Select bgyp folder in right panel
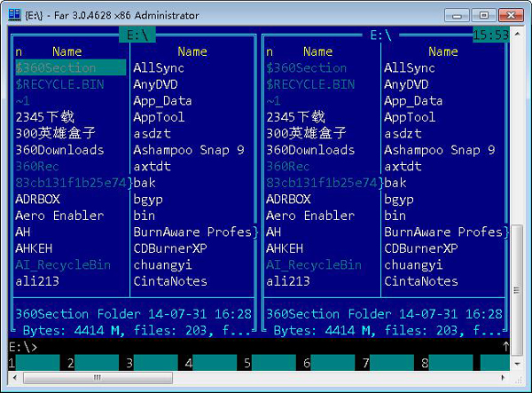 point(399,200)
